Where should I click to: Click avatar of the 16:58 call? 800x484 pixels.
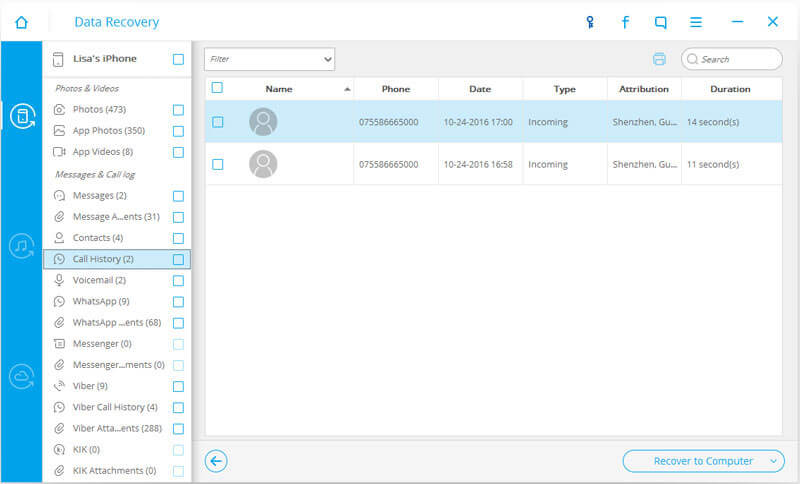click(x=263, y=164)
